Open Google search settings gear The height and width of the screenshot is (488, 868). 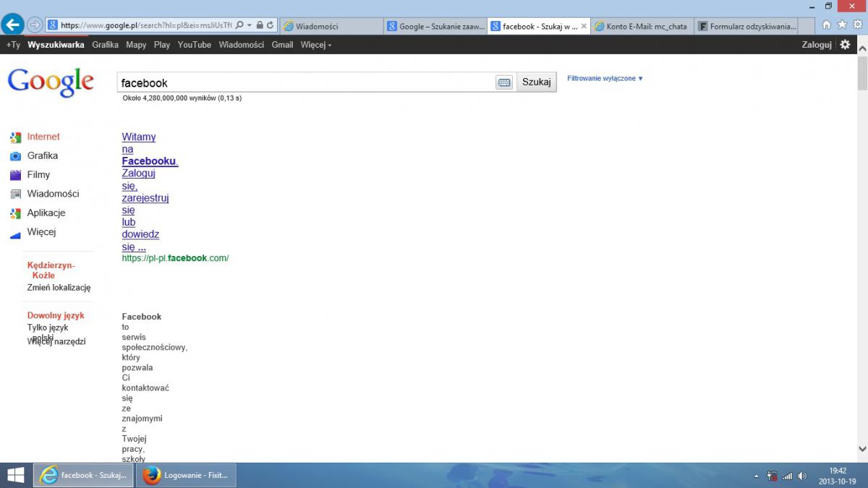(x=845, y=45)
